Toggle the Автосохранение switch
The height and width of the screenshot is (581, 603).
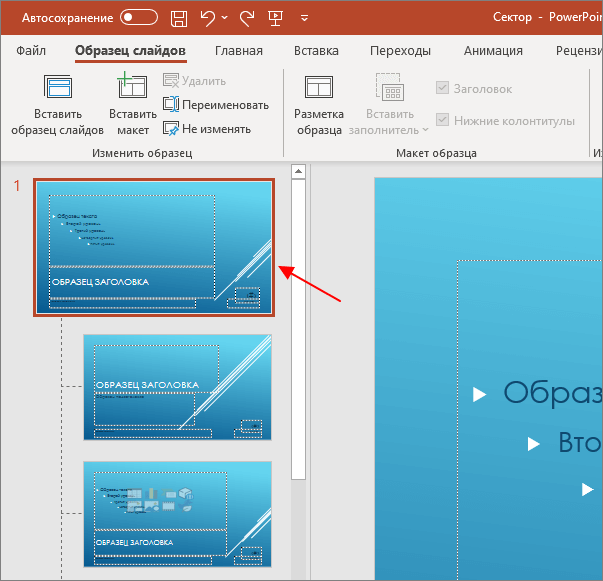(x=138, y=17)
